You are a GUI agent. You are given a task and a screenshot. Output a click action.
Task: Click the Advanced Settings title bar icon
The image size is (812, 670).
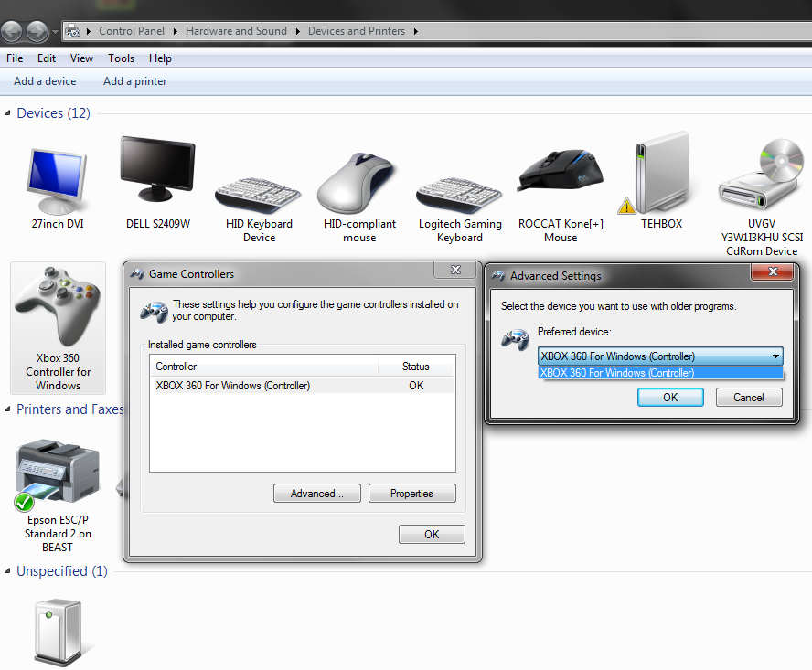tap(498, 275)
